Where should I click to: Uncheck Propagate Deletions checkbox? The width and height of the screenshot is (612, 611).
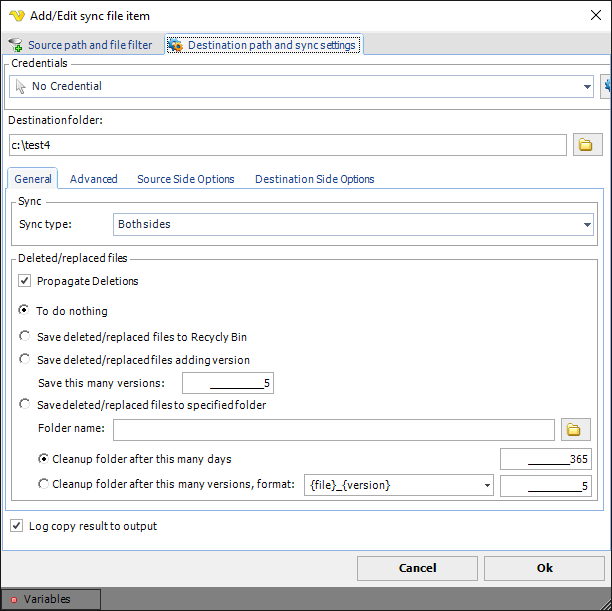(25, 281)
